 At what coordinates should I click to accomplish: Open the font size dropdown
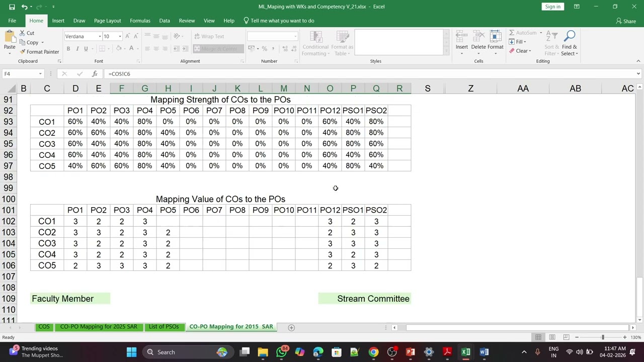(120, 36)
